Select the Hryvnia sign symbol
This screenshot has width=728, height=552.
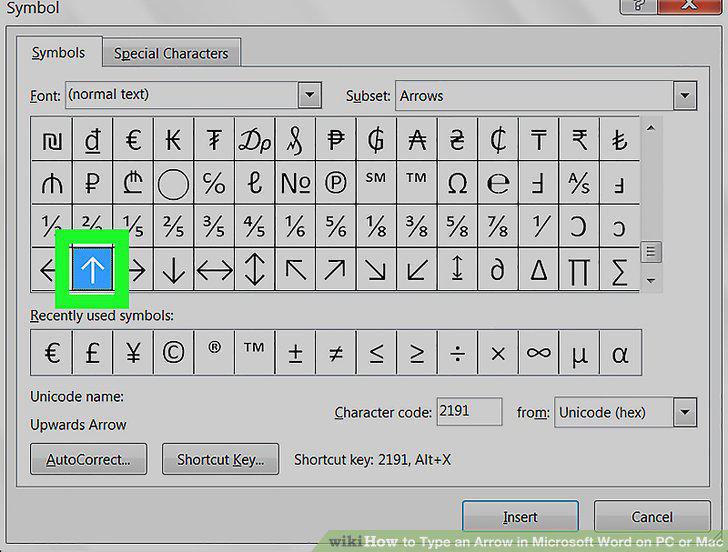click(457, 139)
